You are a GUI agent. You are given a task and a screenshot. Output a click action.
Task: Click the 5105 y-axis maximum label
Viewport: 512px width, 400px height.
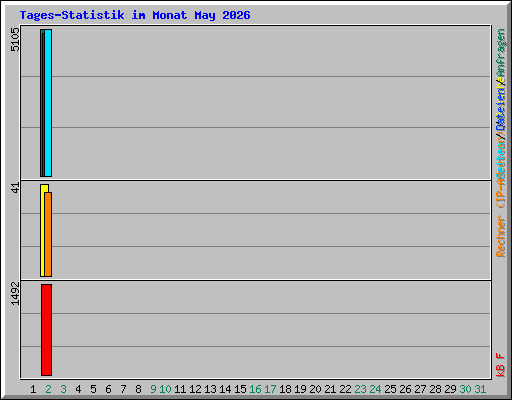pyautogui.click(x=15, y=39)
